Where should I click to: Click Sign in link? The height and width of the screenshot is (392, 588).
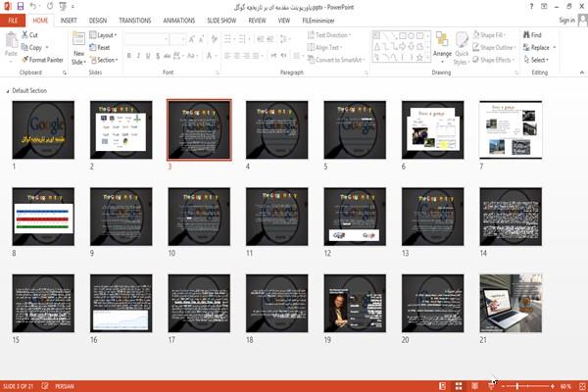coord(566,21)
